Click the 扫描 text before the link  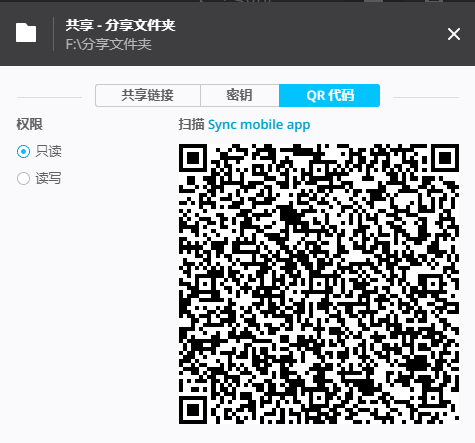191,124
